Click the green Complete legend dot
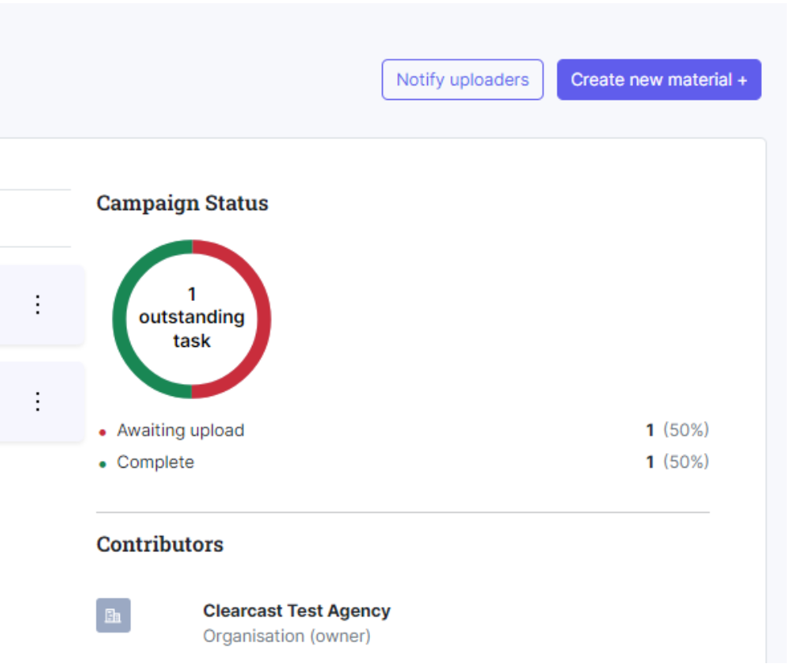Image resolution: width=790 pixels, height=672 pixels. point(102,464)
